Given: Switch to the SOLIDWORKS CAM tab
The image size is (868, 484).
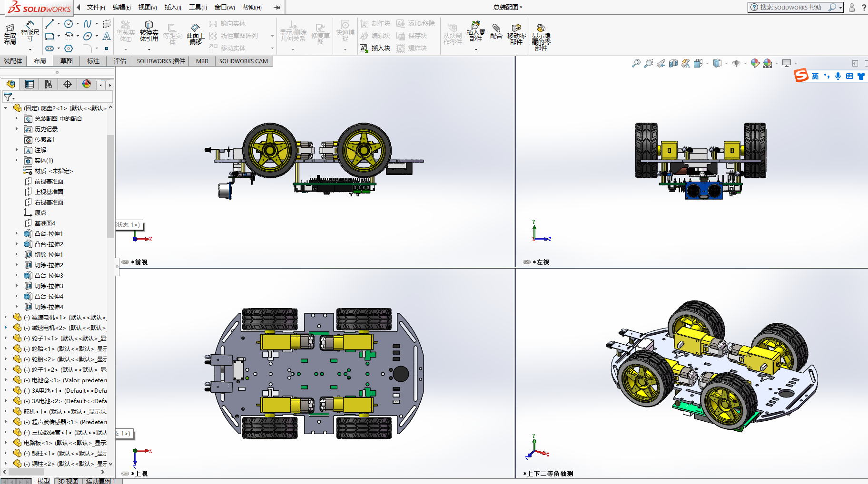Looking at the screenshot, I should click(244, 61).
